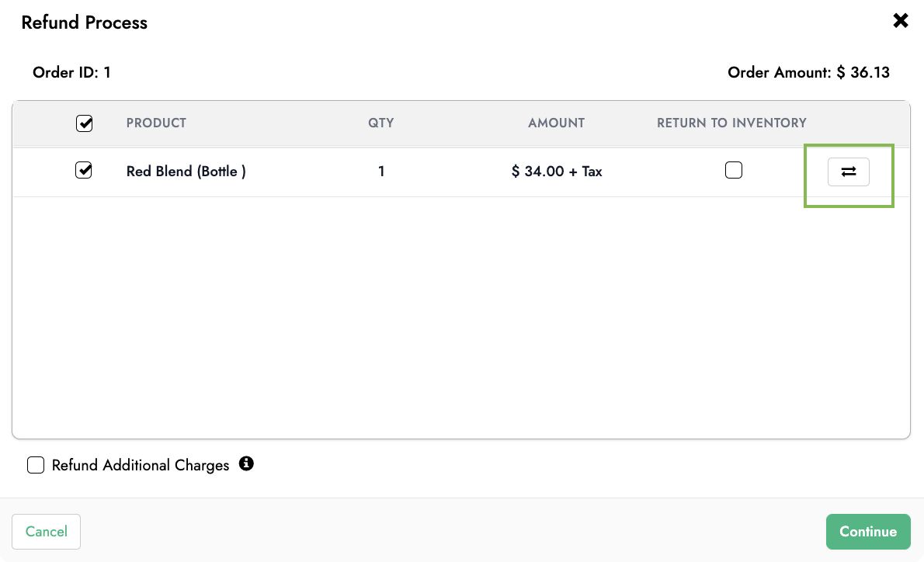Screen dimensions: 924x562
Task: Click the exchange arrows icon for Red Blend
Action: tap(848, 172)
